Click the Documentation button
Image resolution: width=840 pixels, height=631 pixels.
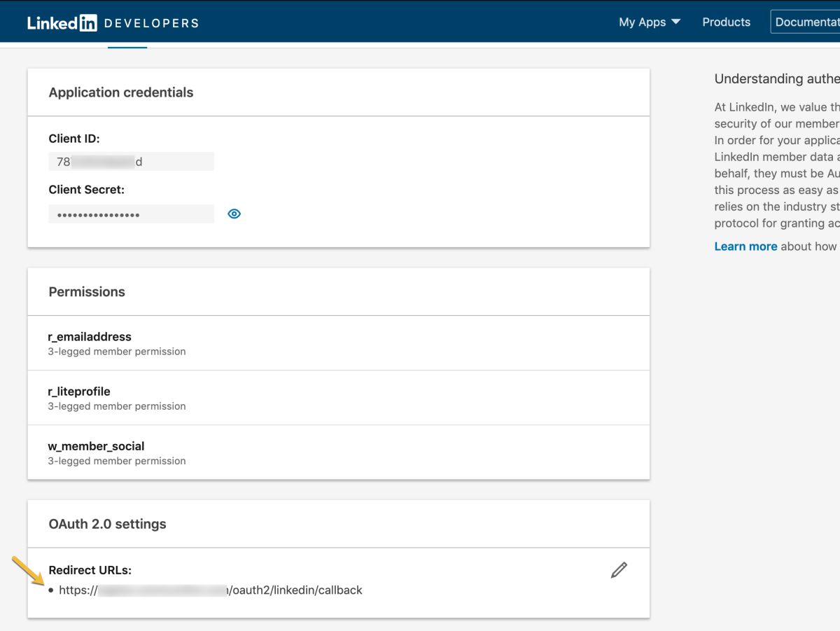point(805,22)
